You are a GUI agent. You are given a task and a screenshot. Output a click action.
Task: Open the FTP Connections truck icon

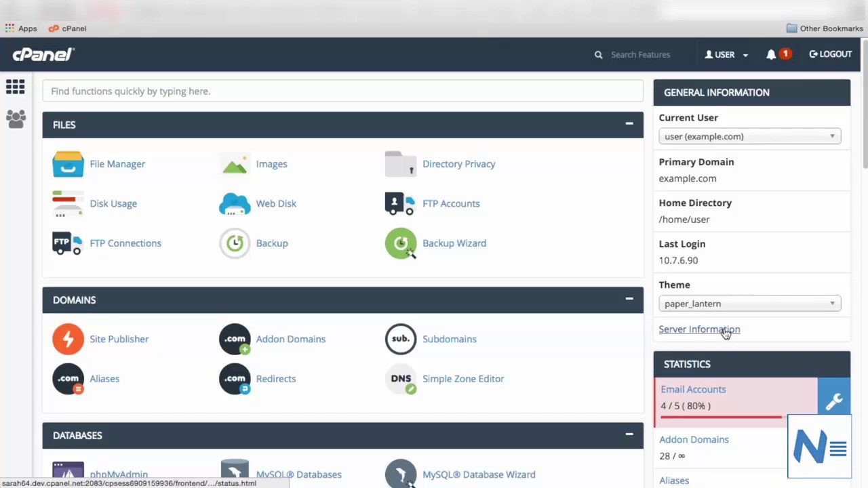click(x=68, y=243)
